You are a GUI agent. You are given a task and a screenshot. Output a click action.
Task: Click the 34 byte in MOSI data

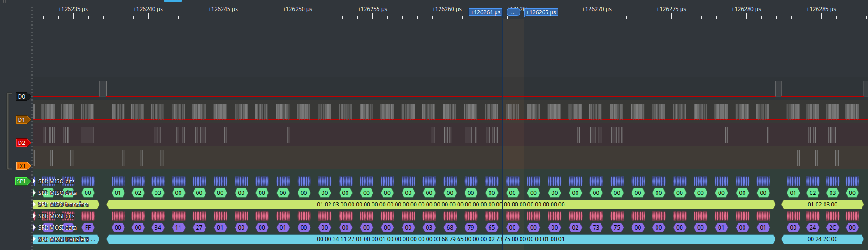coord(158,228)
